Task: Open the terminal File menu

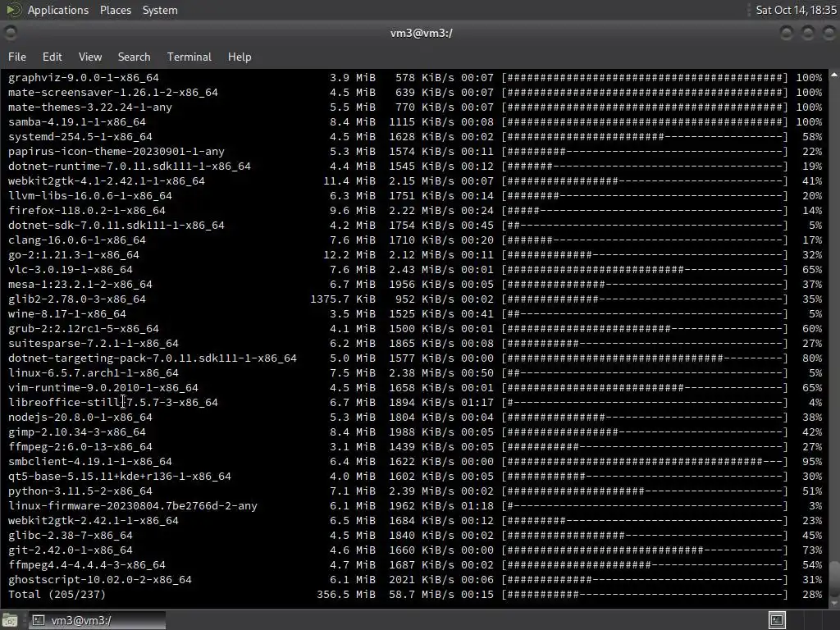Action: pyautogui.click(x=17, y=57)
